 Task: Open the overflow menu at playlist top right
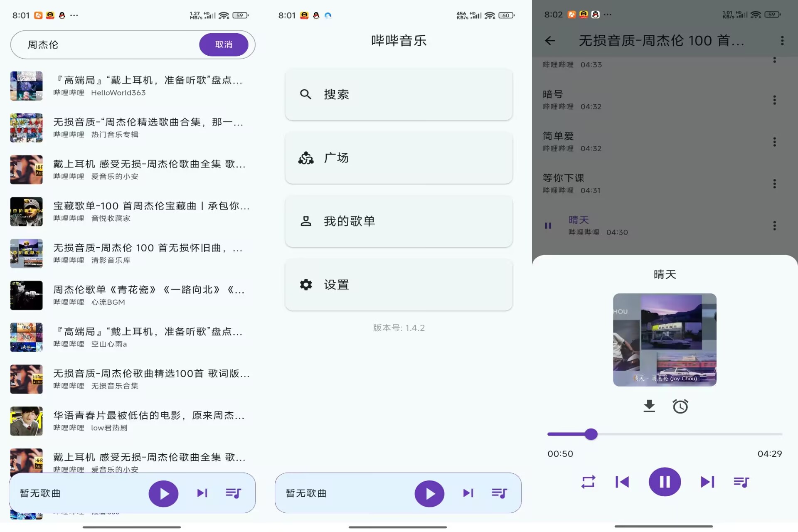781,41
